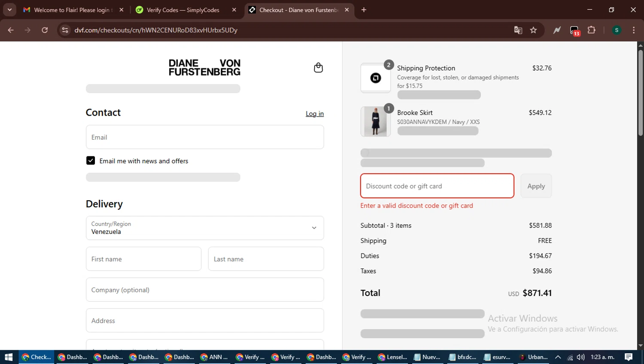
Task: Click the First name field
Action: [x=143, y=259]
